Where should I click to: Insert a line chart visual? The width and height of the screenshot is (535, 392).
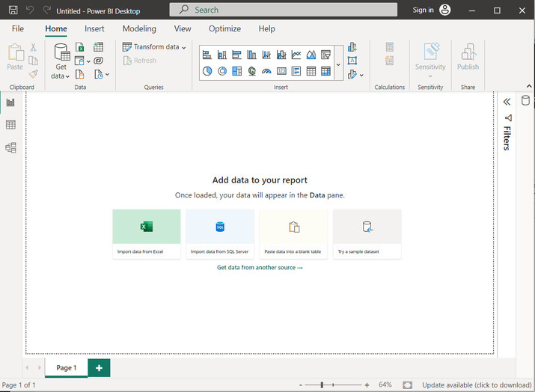pos(296,55)
